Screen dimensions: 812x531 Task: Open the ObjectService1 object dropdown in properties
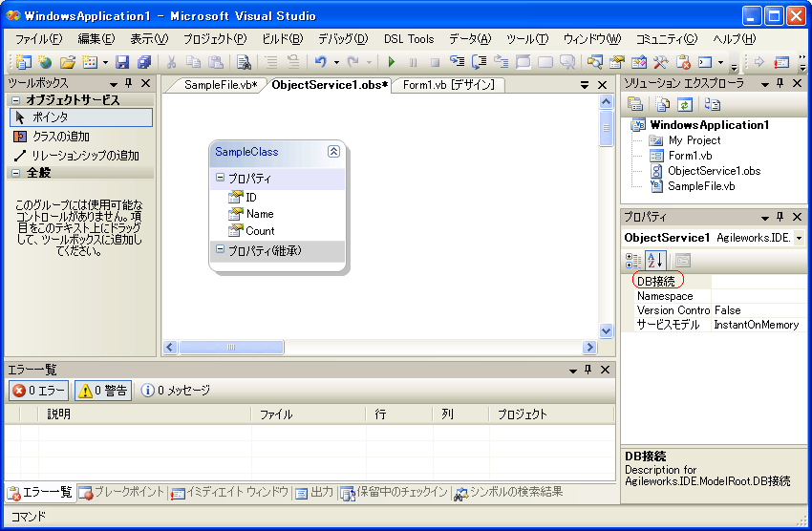(x=799, y=238)
